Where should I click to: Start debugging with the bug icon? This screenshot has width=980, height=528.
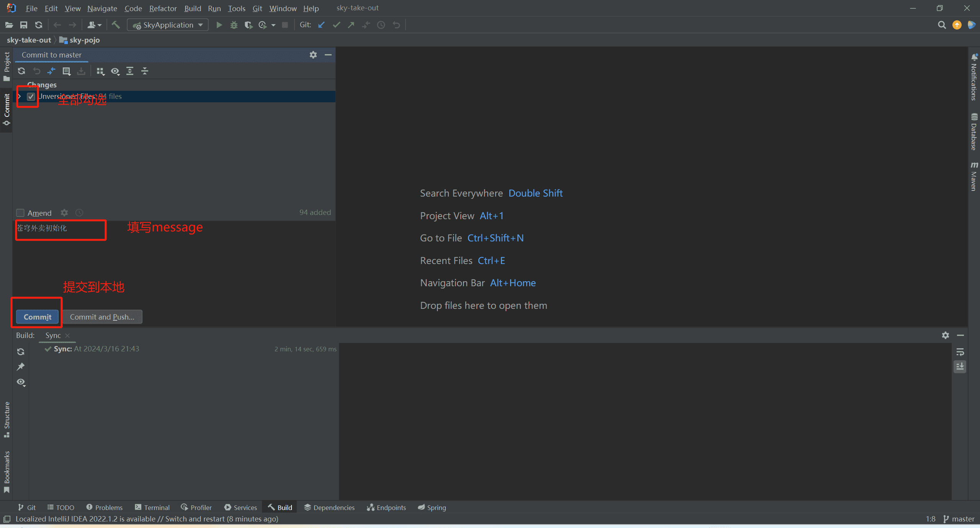click(x=234, y=25)
